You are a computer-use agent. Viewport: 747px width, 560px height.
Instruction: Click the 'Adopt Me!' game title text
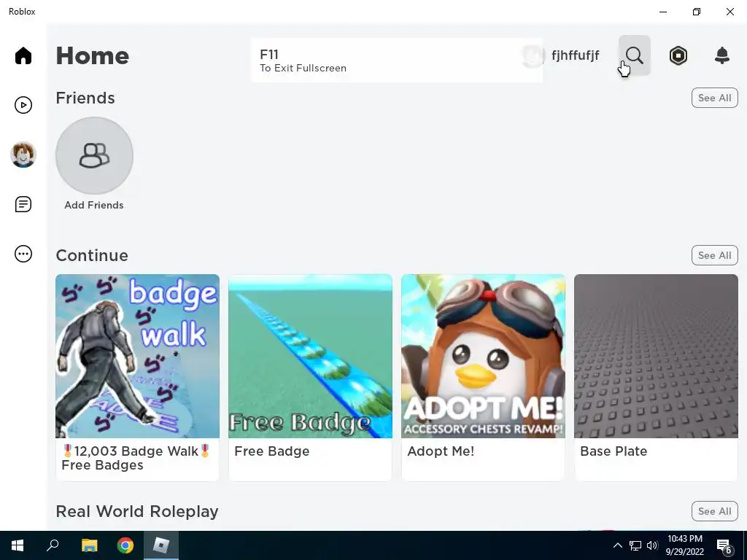pyautogui.click(x=441, y=451)
